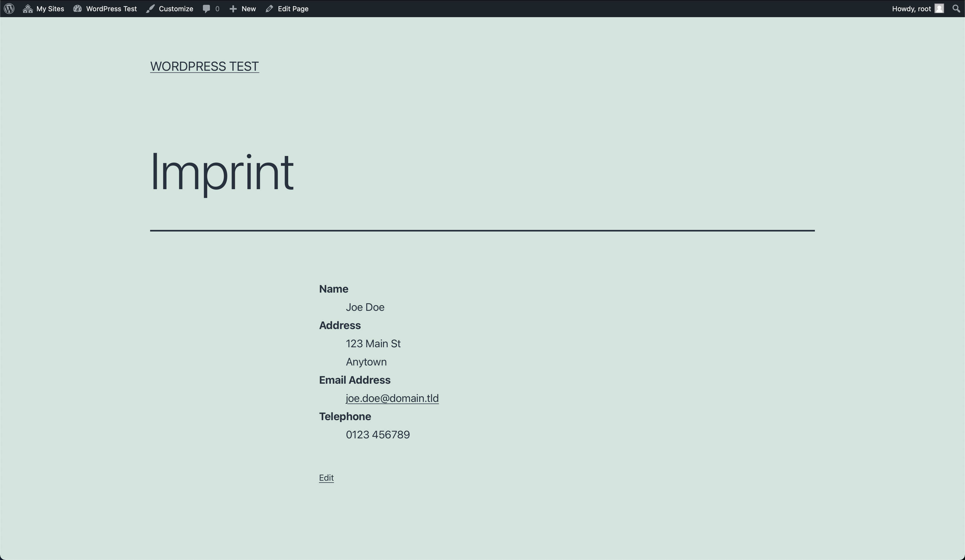Open the admin bar search magnifier

956,8
